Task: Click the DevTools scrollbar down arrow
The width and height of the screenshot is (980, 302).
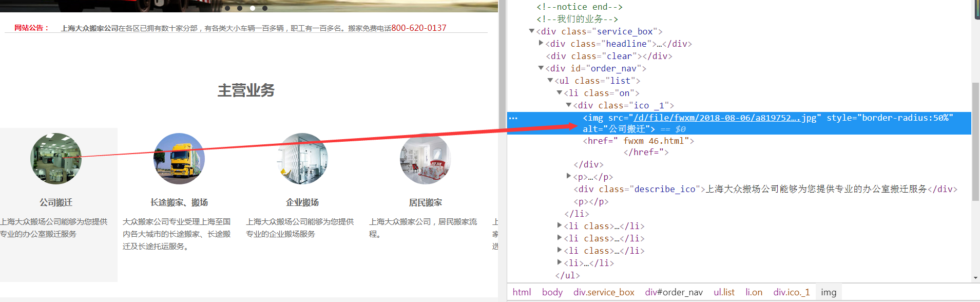Action: click(975, 278)
